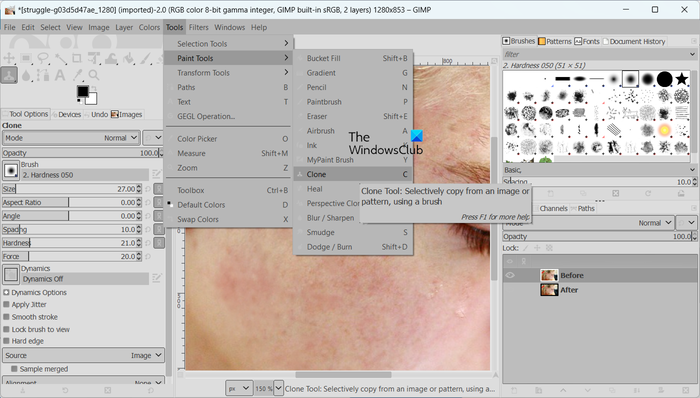Open tool options Mode Normal dropdown
700x398 pixels.
(71, 138)
